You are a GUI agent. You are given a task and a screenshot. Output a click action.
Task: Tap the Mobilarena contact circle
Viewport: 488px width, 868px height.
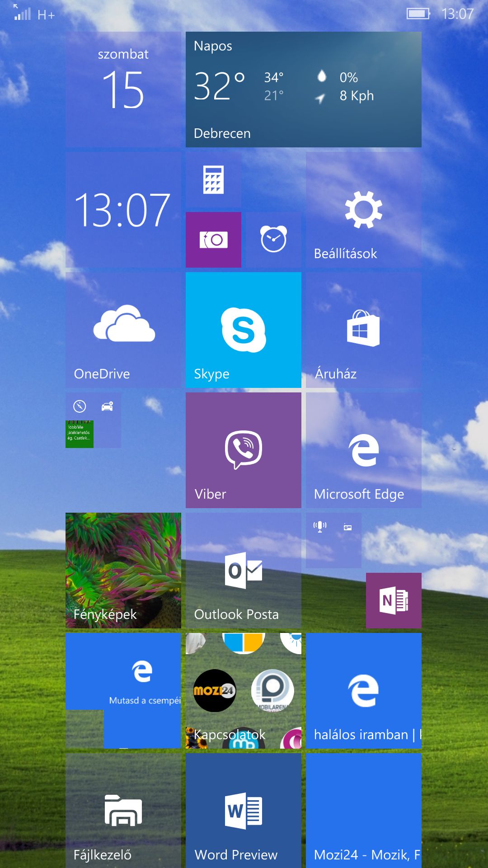pyautogui.click(x=272, y=690)
